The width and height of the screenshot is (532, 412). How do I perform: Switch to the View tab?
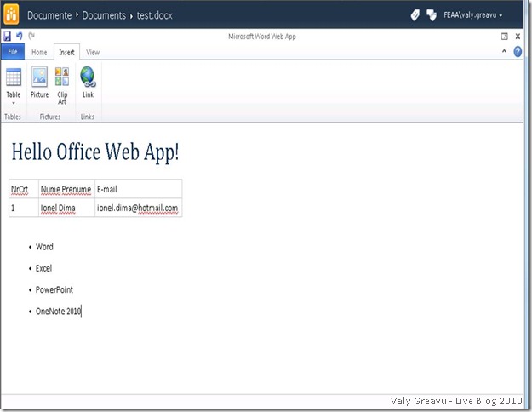[x=93, y=52]
